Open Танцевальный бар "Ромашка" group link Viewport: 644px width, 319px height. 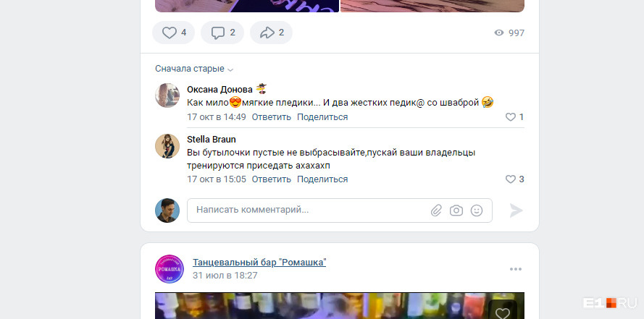(259, 263)
